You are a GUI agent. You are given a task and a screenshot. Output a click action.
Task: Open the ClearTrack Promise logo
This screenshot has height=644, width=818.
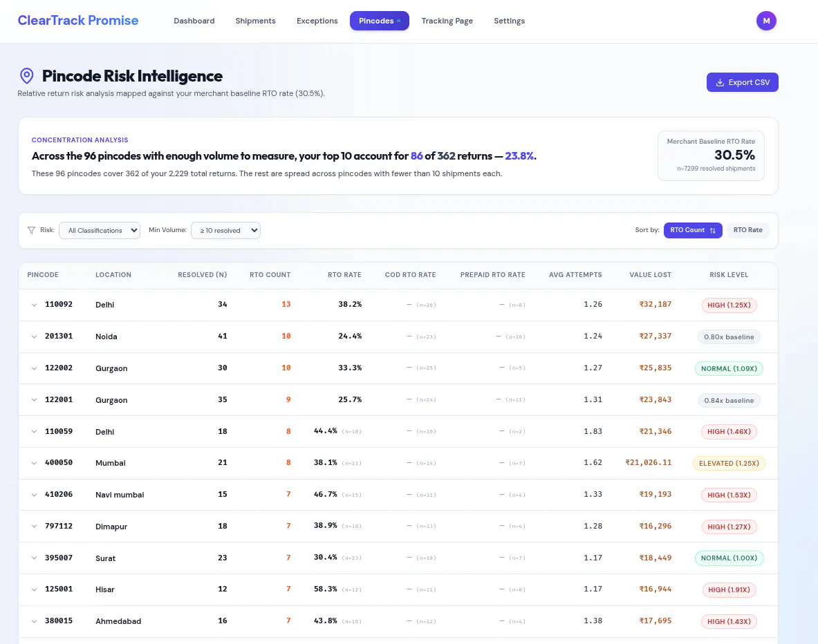77,20
